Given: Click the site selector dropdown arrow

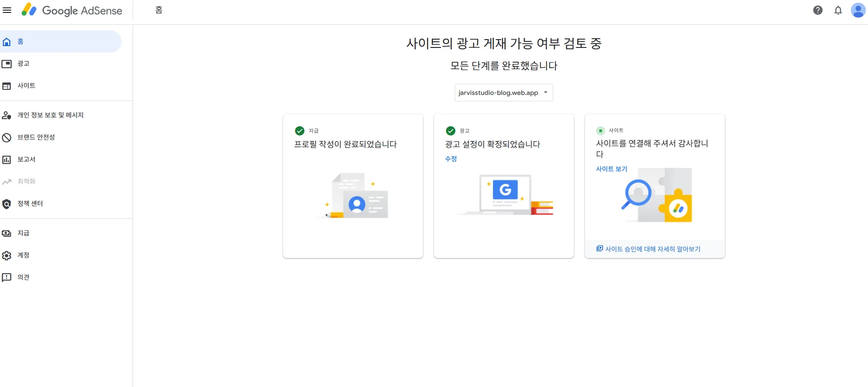Looking at the screenshot, I should pyautogui.click(x=546, y=93).
